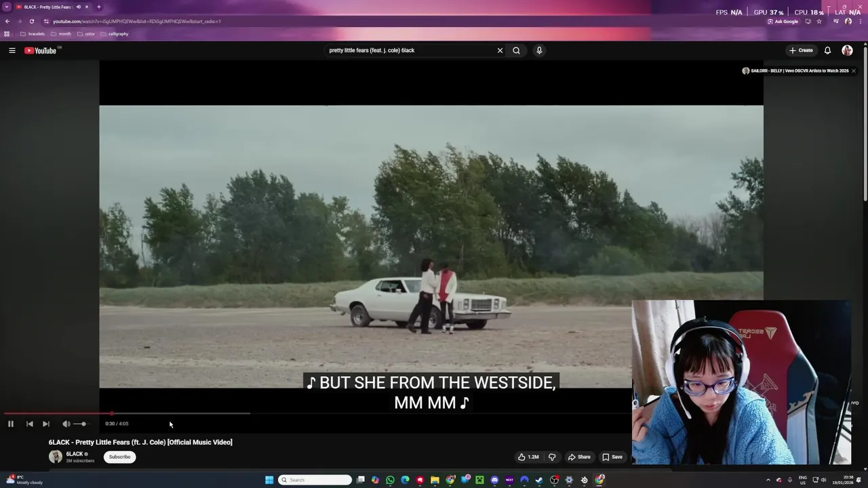Mute the video with speaker icon
Screen dimensions: 868x488
66,424
